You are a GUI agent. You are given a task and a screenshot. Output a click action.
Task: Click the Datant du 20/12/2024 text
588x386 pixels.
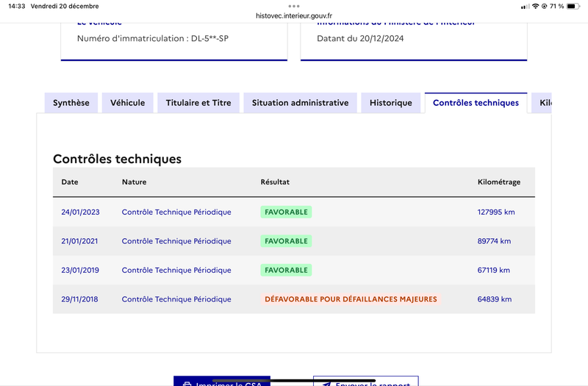[x=360, y=38]
